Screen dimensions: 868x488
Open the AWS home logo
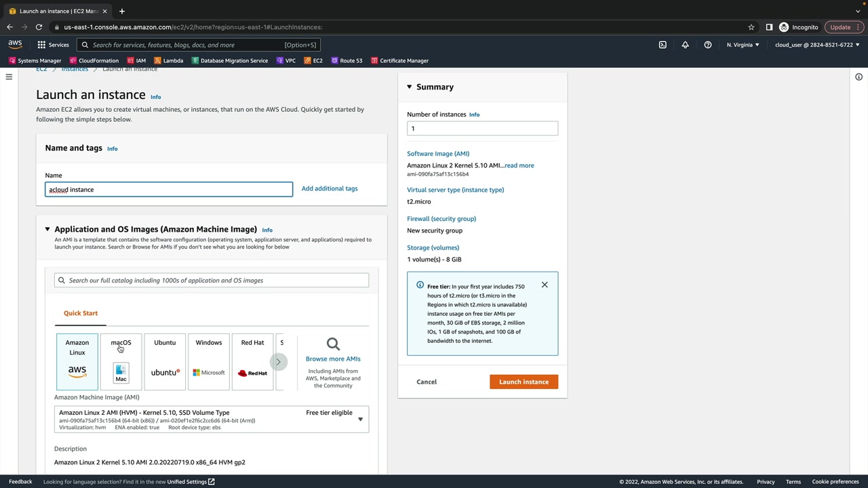(x=15, y=45)
